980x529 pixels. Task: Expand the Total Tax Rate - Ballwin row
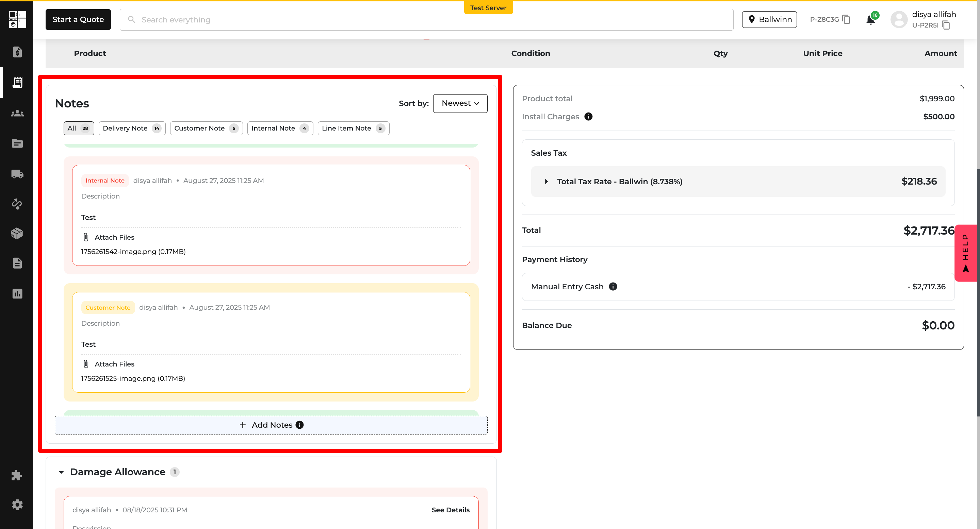(738, 182)
